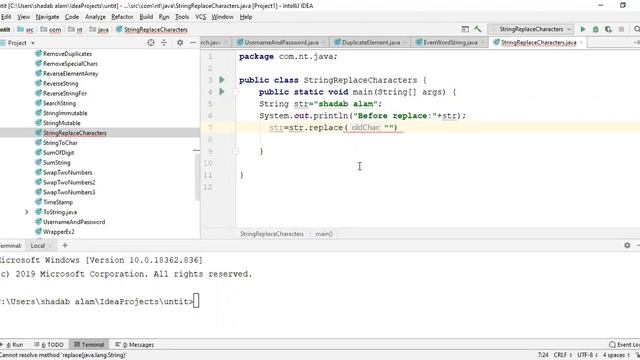The height and width of the screenshot is (360, 640).
Task: Open the Event Log panel
Action: pos(624,344)
